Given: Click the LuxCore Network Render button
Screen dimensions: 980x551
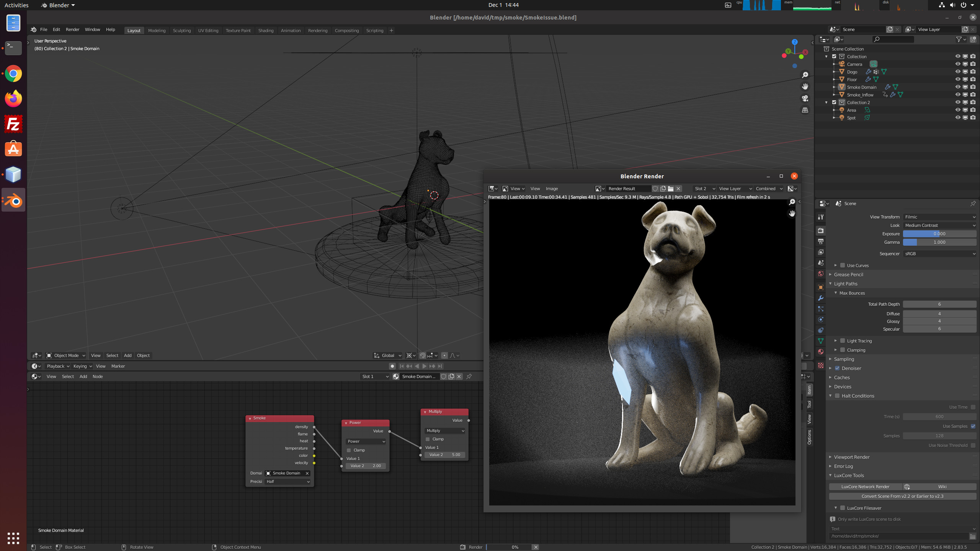Looking at the screenshot, I should point(865,487).
